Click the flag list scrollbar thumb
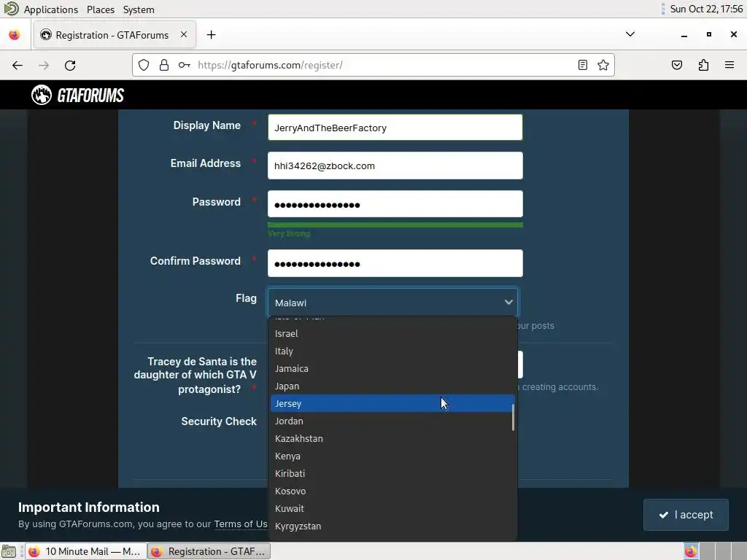 click(x=513, y=418)
